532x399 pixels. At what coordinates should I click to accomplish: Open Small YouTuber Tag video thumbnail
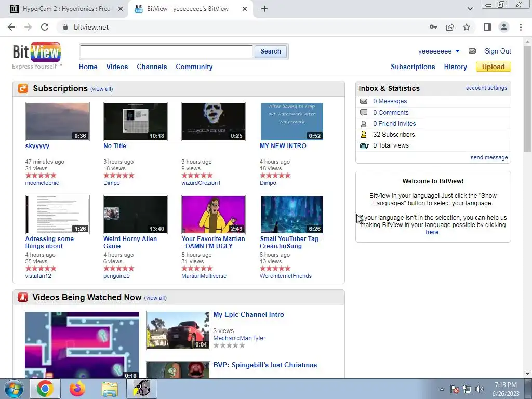click(292, 215)
